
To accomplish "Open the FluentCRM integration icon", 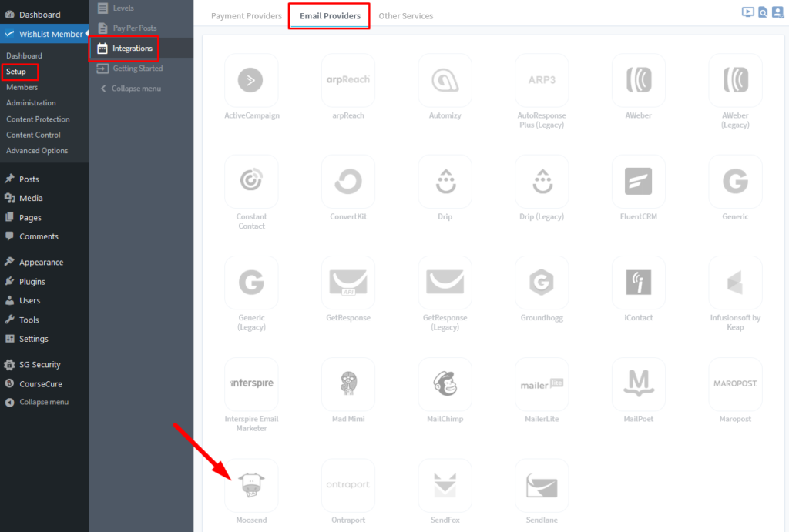I will 639,181.
